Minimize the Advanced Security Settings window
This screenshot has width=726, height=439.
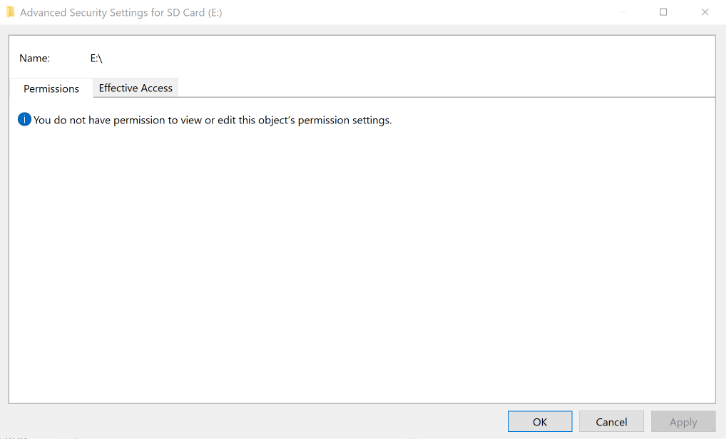click(622, 12)
